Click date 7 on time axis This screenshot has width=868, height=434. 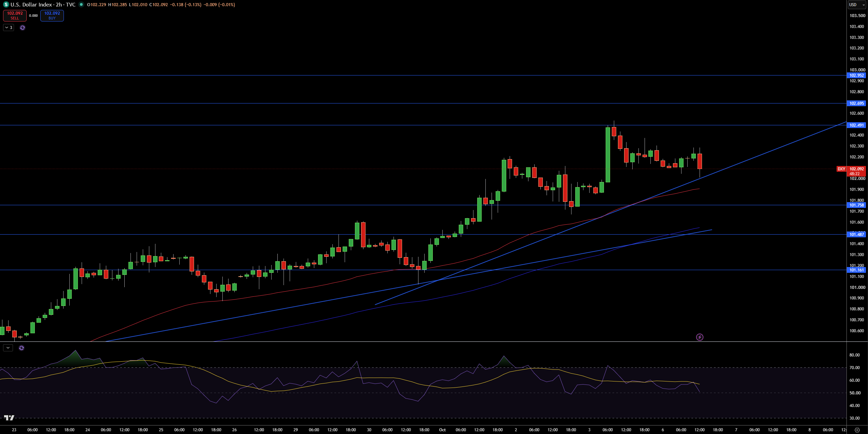(x=736, y=430)
